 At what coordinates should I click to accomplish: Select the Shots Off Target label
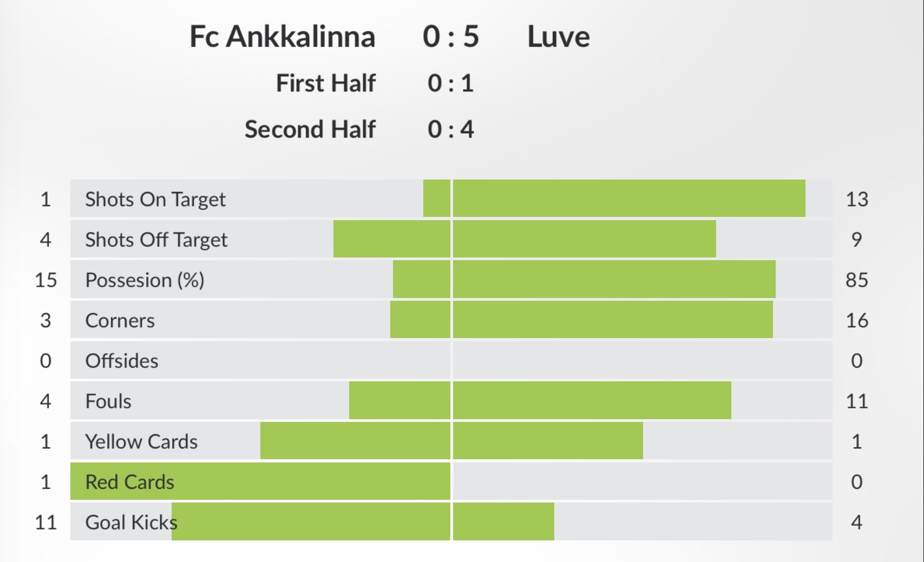point(156,240)
